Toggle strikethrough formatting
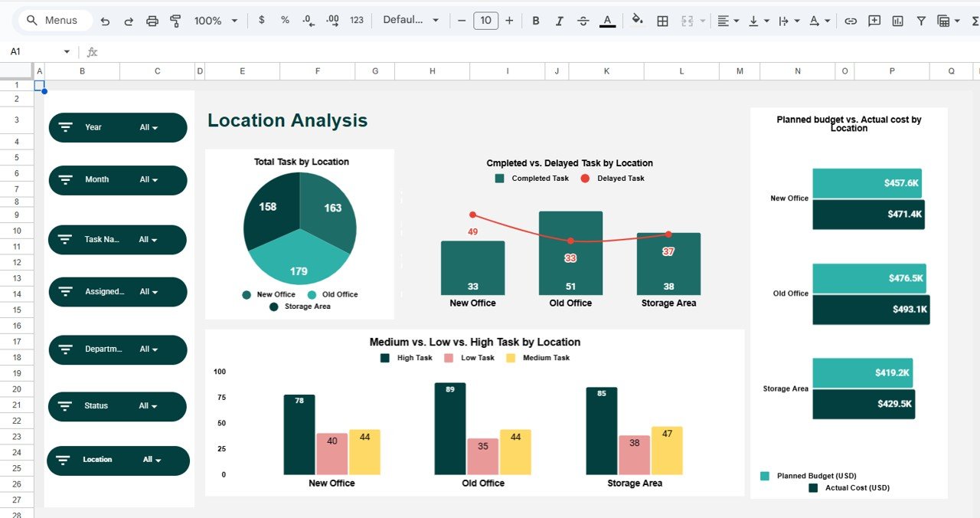Screen dimensions: 980x518 pyautogui.click(x=583, y=21)
